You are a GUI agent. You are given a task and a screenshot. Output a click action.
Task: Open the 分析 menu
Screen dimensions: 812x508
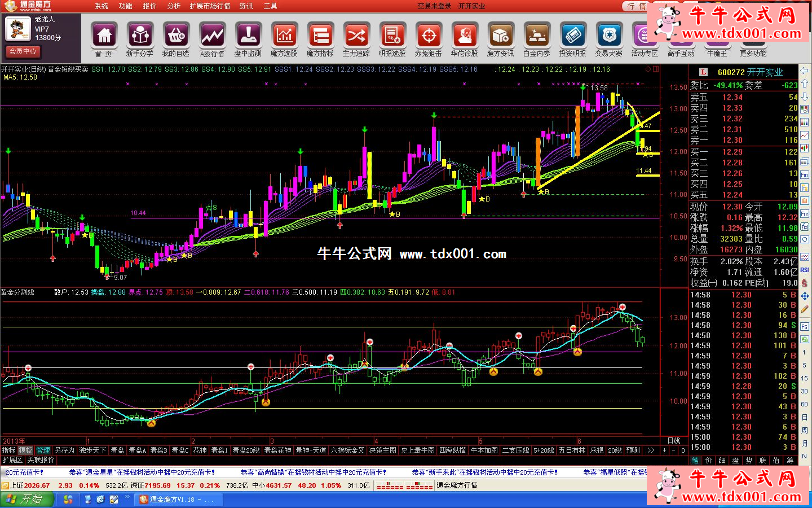174,6
